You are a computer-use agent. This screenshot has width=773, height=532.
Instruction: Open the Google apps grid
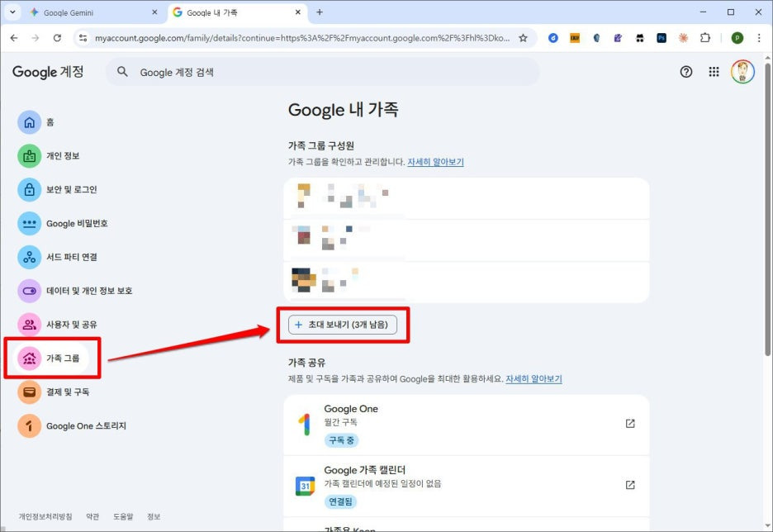714,72
